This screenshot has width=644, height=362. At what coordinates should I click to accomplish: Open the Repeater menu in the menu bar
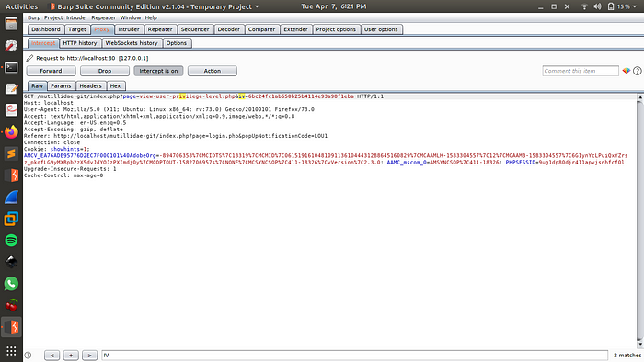pyautogui.click(x=103, y=17)
